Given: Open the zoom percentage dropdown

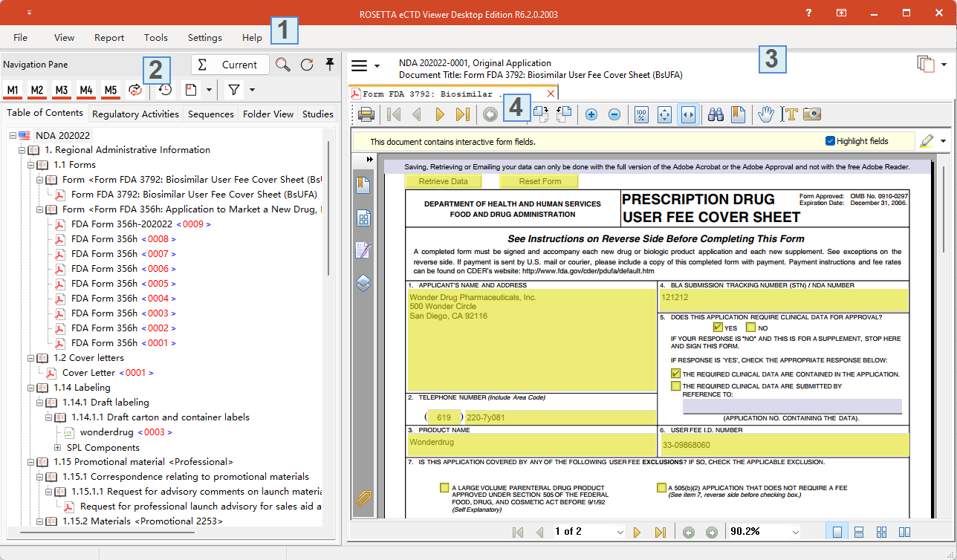Looking at the screenshot, I should (x=796, y=532).
